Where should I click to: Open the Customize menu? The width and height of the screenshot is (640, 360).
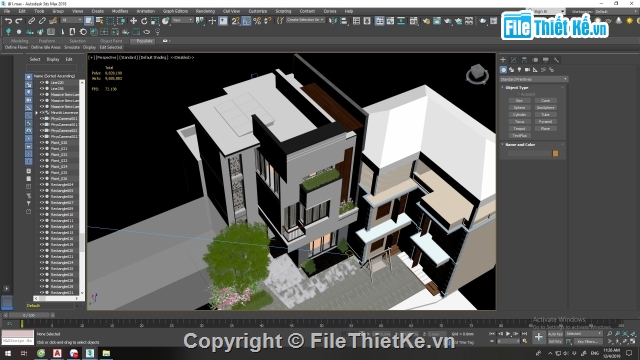point(258,11)
